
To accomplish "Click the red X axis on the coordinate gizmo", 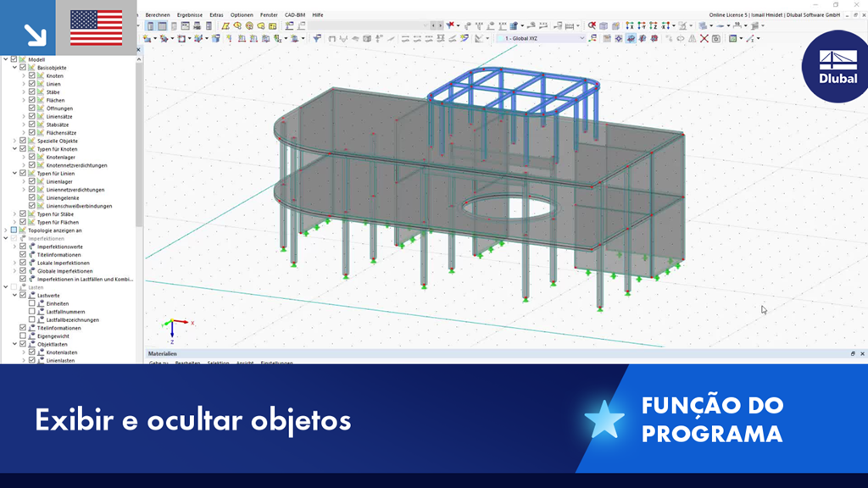I will (192, 323).
